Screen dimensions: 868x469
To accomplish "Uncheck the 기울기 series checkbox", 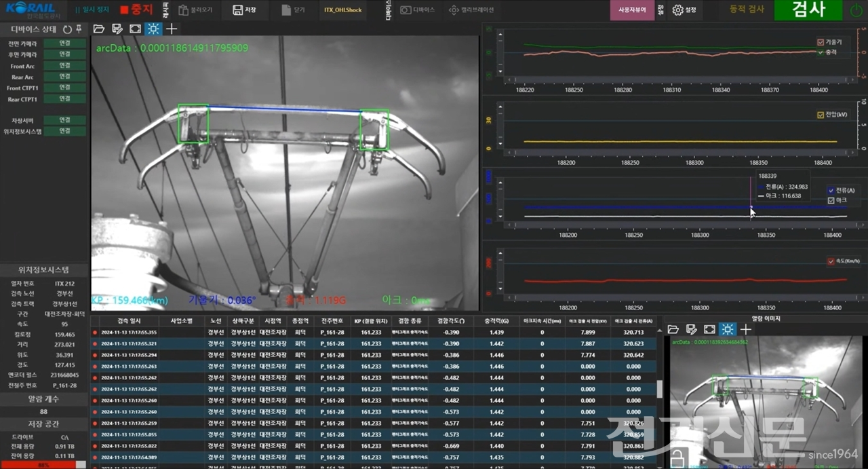I will click(821, 42).
